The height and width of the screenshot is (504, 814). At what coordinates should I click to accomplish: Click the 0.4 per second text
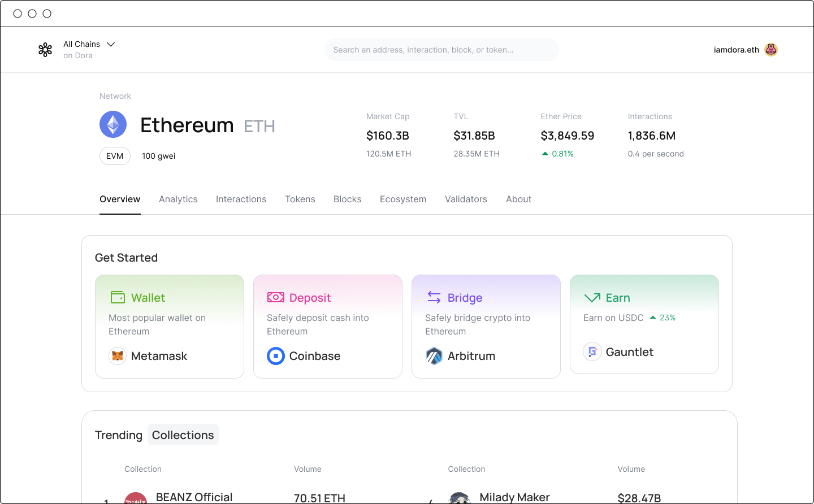[656, 154]
